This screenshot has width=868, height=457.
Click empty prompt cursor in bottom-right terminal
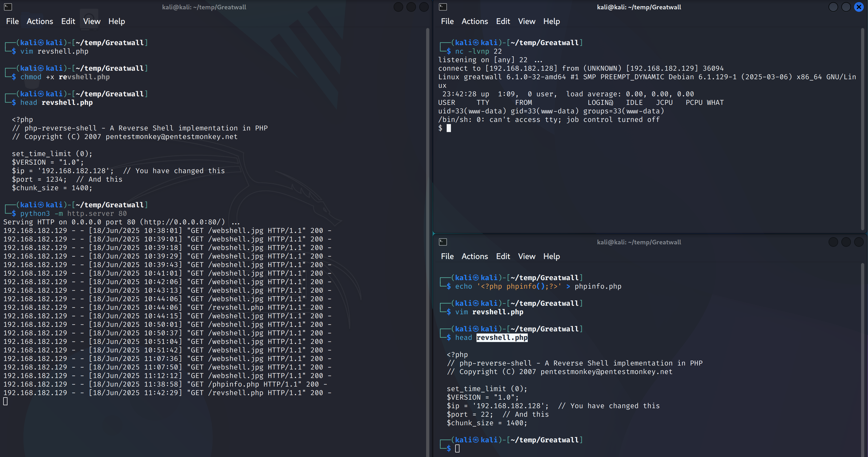pyautogui.click(x=457, y=448)
